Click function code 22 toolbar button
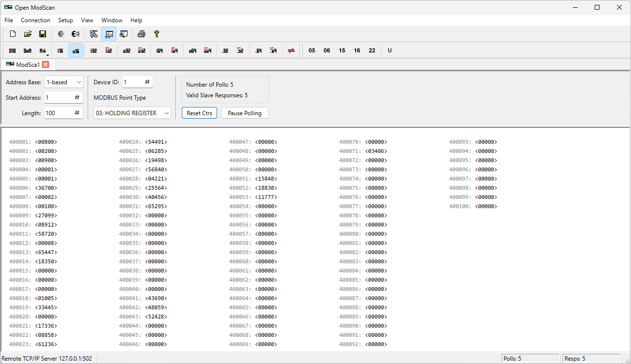The height and width of the screenshot is (364, 631). [372, 50]
